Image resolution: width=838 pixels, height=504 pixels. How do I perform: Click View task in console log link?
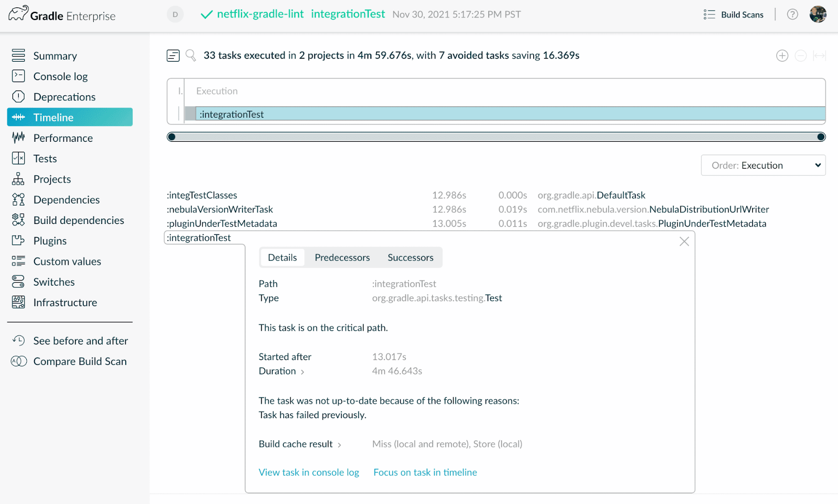click(309, 472)
